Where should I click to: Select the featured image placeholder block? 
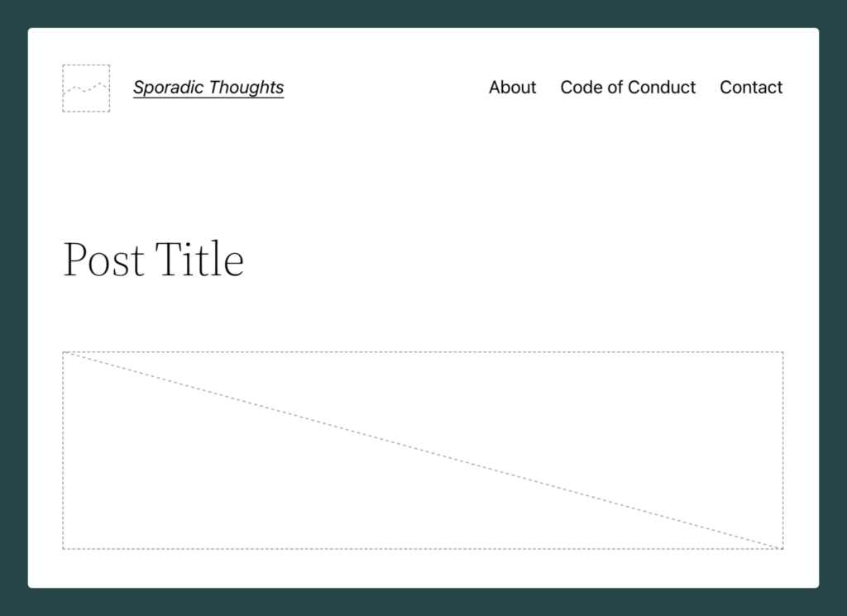pyautogui.click(x=423, y=451)
